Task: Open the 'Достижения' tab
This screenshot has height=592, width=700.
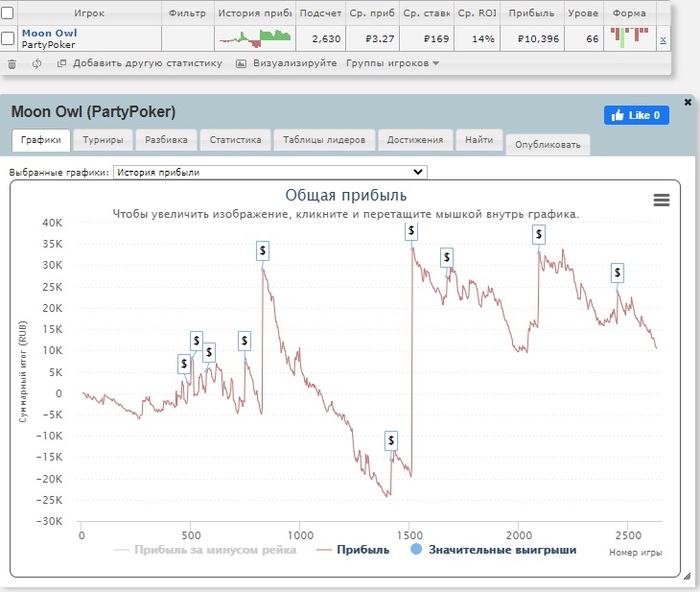Action: pos(415,140)
